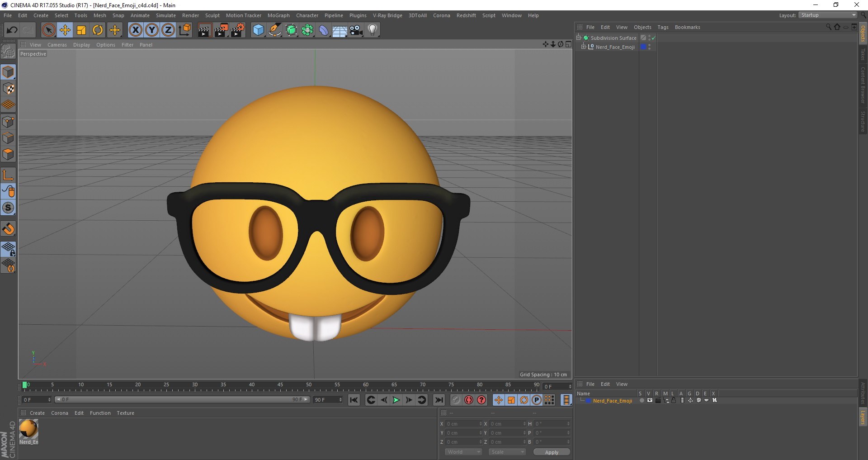Expand the Nerd_Face_Emoji object
868x460 pixels.
click(584, 47)
